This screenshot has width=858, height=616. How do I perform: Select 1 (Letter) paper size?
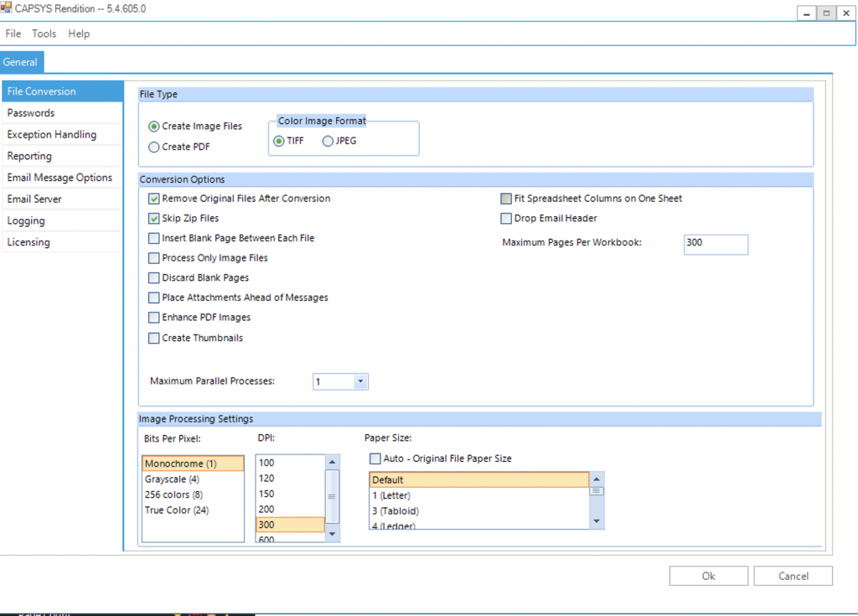479,495
